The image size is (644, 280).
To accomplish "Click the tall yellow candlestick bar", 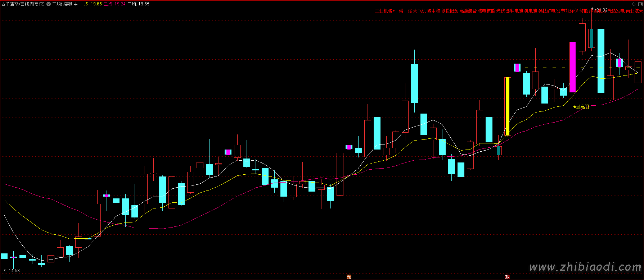I will click(x=508, y=106).
